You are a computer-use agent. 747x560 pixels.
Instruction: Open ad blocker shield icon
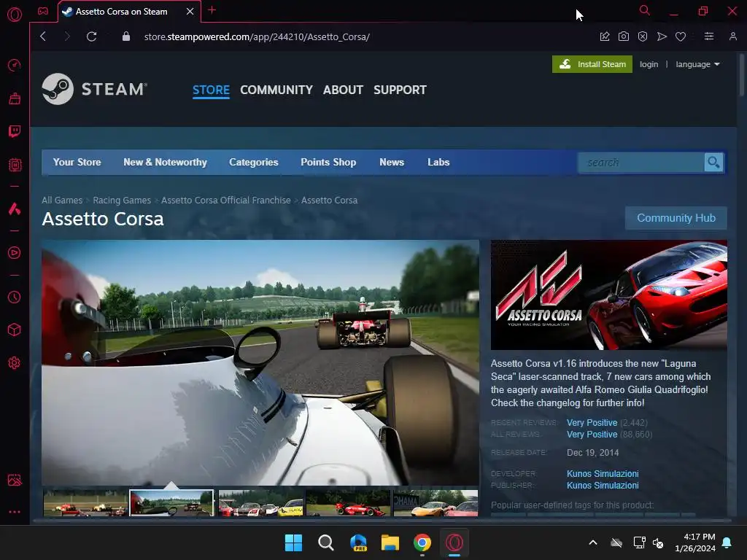643,36
